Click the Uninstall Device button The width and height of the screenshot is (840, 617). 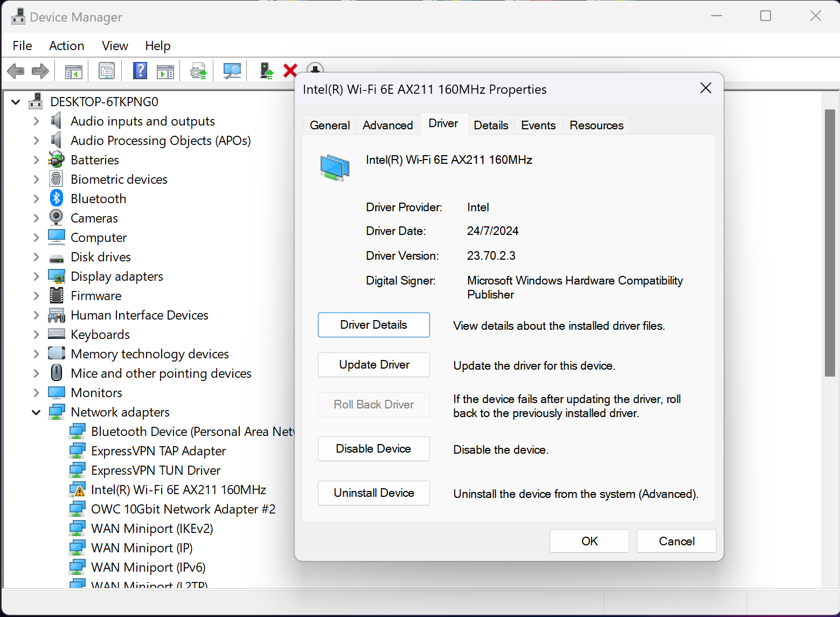tap(374, 493)
